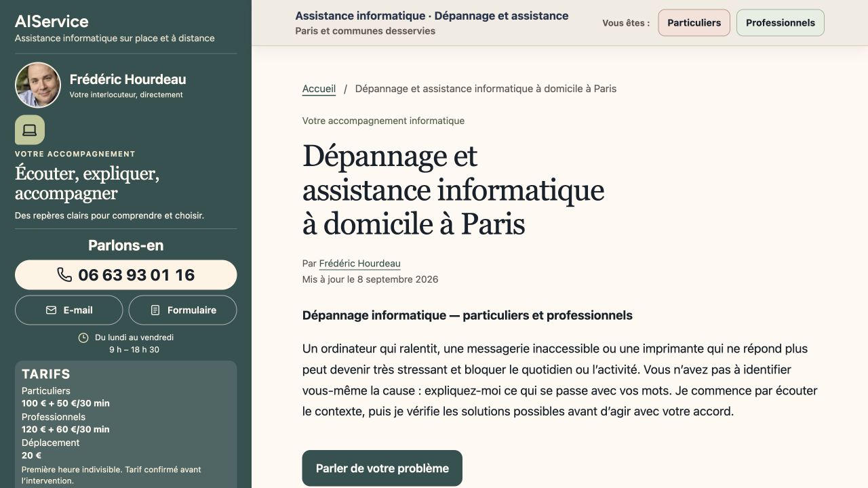Click the hours text Du lundi au vendredi

point(134,338)
